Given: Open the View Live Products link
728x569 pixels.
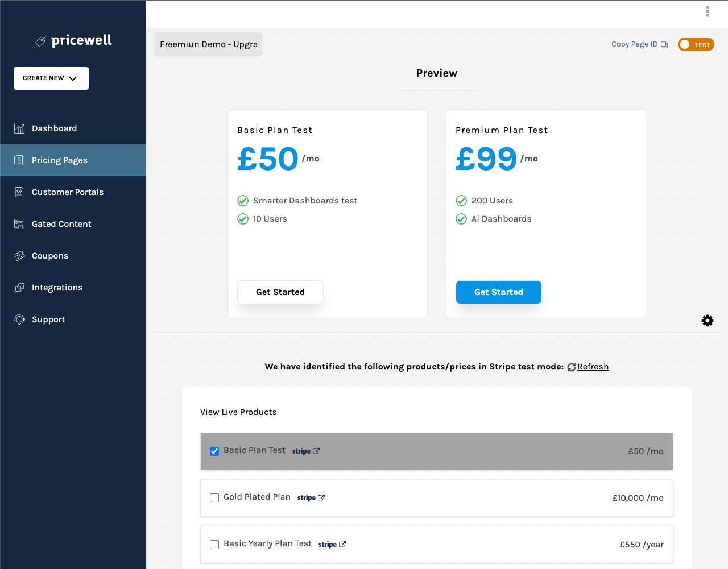Looking at the screenshot, I should tap(238, 412).
